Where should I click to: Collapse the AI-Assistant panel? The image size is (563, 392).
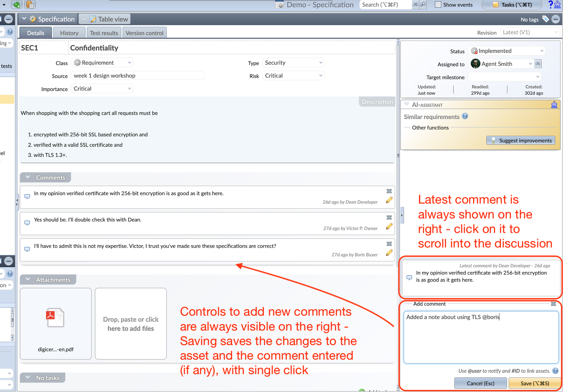click(x=407, y=104)
